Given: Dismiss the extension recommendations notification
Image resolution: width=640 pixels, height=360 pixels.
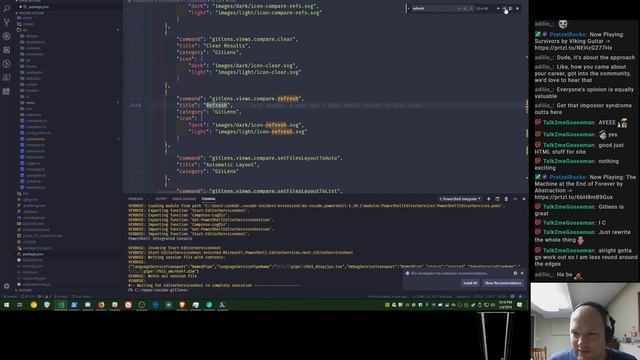Looking at the screenshot, I should 522,273.
